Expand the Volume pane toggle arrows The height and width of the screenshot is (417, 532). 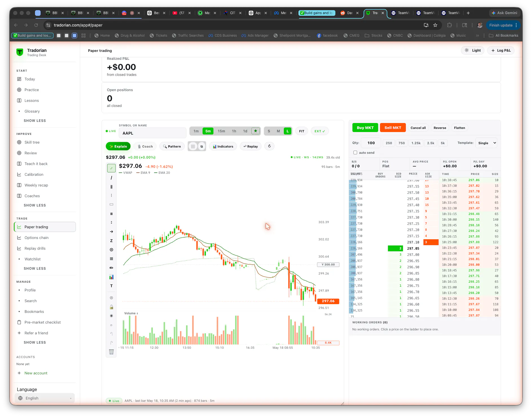[137, 313]
